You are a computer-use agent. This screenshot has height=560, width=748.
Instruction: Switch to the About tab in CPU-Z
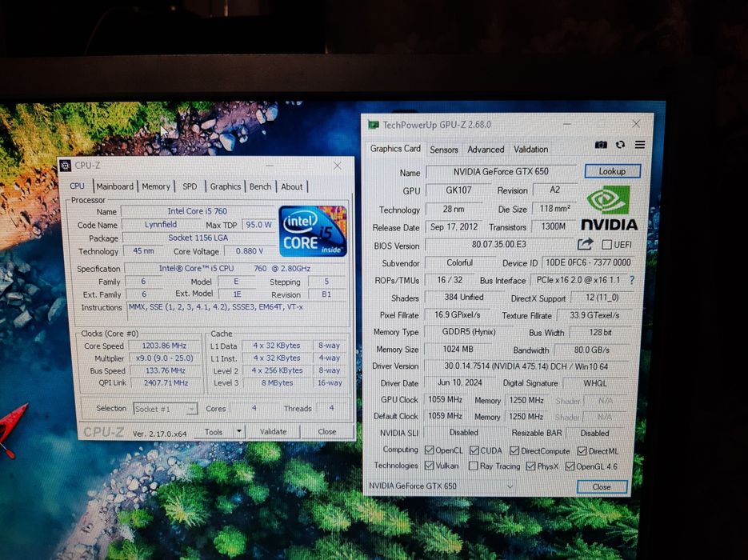[291, 186]
